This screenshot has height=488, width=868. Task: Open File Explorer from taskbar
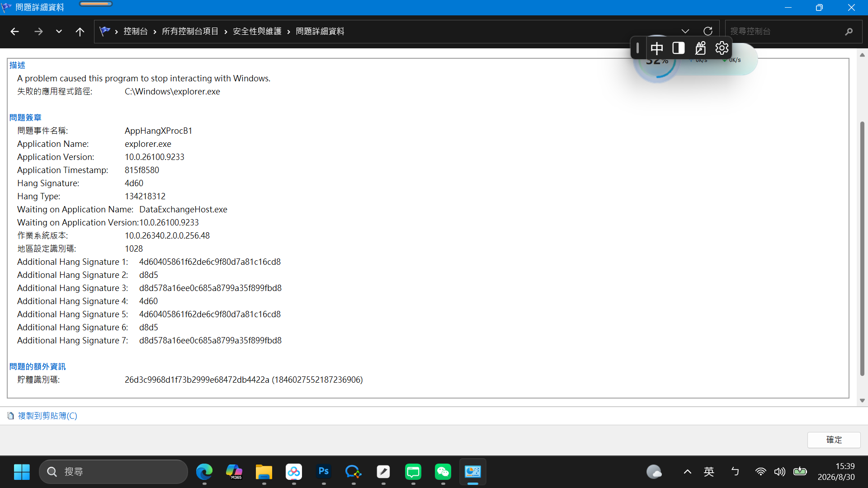point(264,472)
